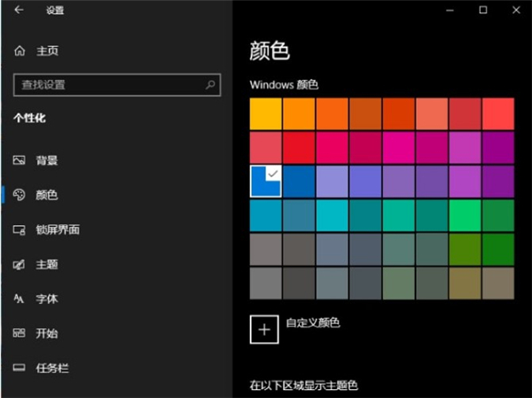Click the 锁屏界面 monitor icon

pos(19,230)
